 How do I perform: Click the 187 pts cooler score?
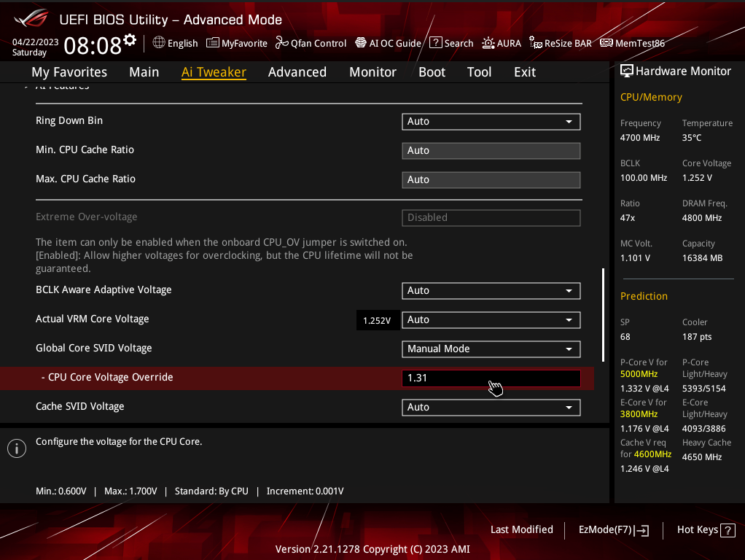tap(697, 337)
